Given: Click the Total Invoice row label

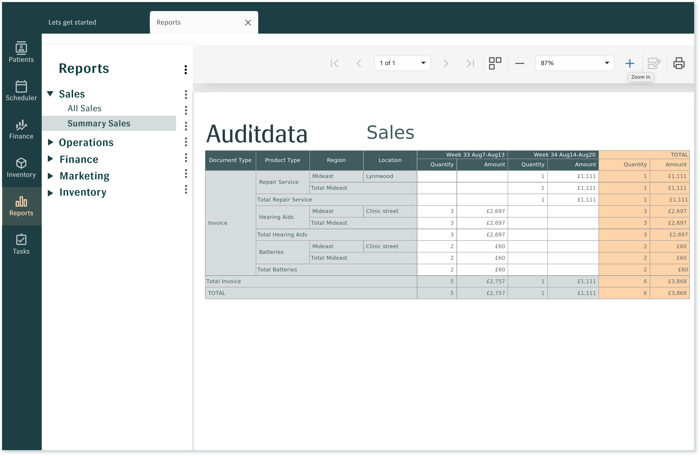Looking at the screenshot, I should 223,281.
